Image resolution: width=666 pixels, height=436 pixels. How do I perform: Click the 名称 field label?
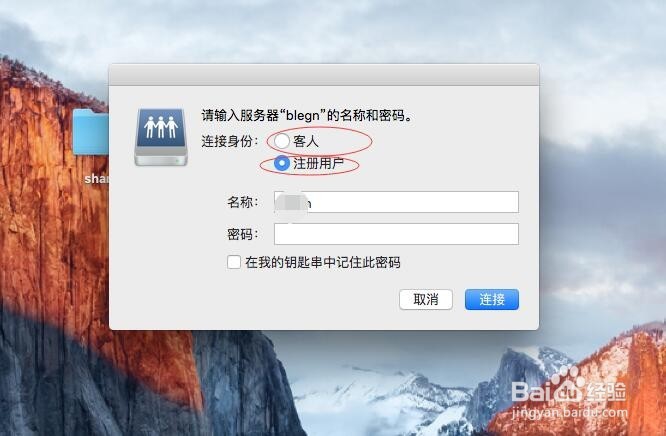pos(243,202)
